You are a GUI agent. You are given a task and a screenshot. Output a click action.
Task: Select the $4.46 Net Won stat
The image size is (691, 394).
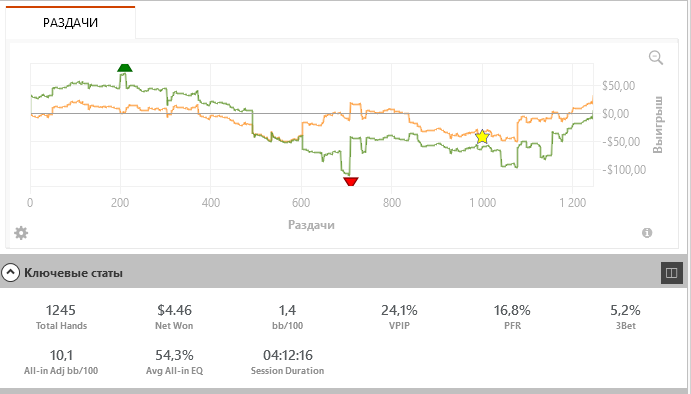click(174, 317)
